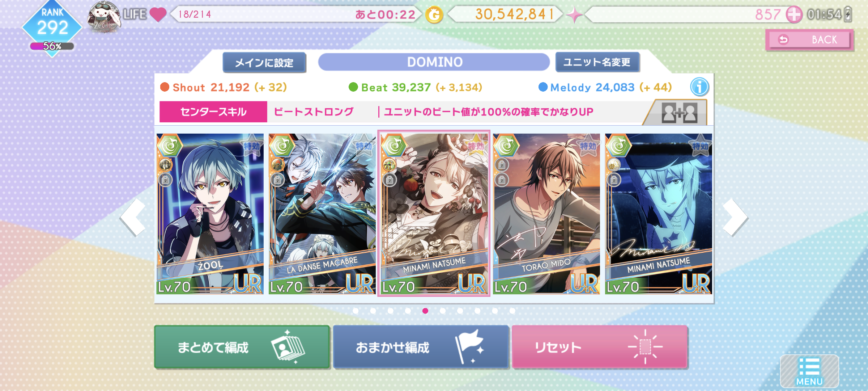Open the blue info icon beside Melody
Screen dimensions: 868x391
click(x=699, y=87)
